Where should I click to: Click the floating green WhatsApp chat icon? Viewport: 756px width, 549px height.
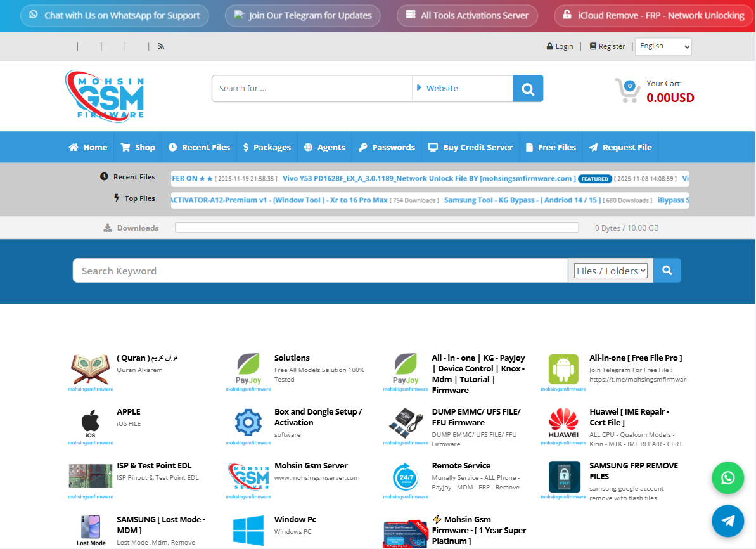727,478
